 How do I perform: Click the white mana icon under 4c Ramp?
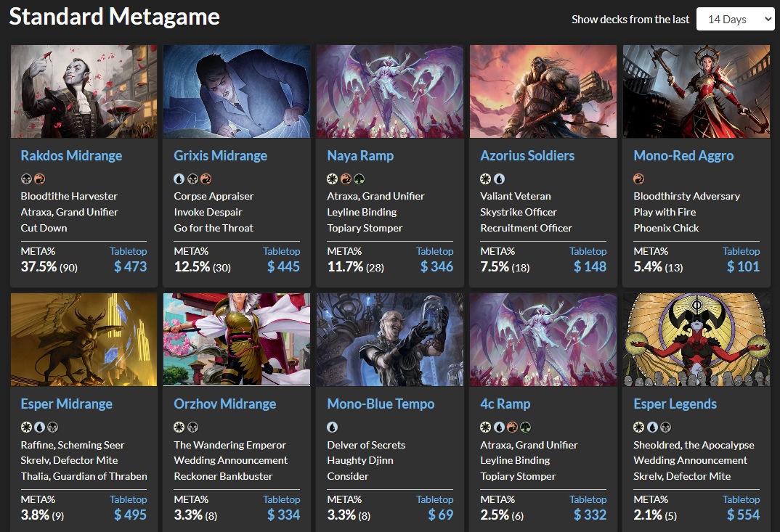click(486, 427)
